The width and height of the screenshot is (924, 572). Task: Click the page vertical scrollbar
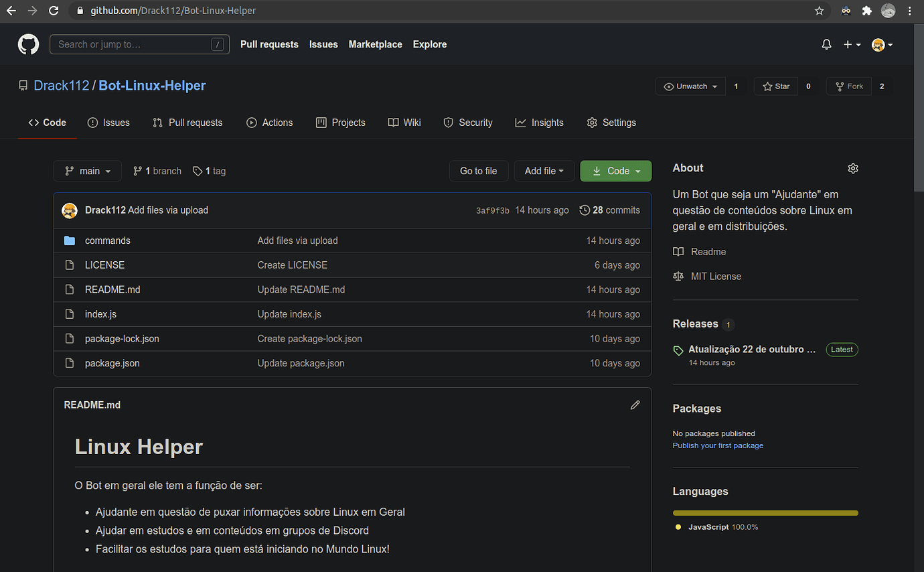[919, 107]
